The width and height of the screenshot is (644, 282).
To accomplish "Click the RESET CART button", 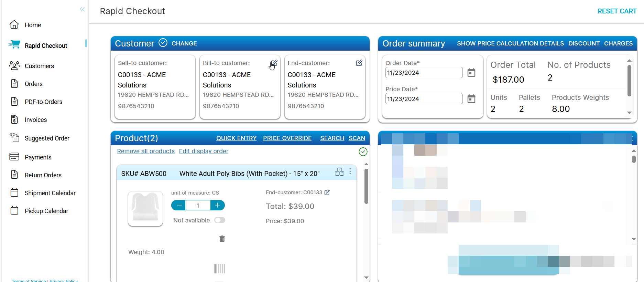I will click(x=617, y=11).
